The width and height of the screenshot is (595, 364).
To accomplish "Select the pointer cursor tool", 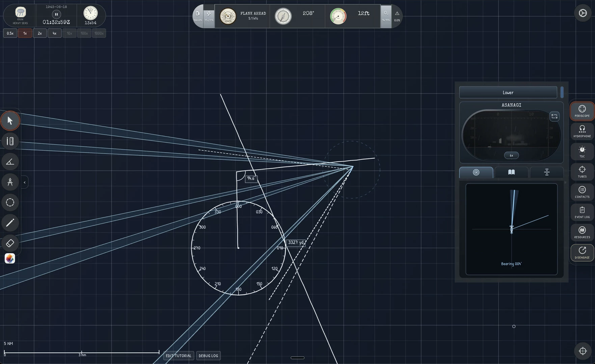I will point(10,121).
